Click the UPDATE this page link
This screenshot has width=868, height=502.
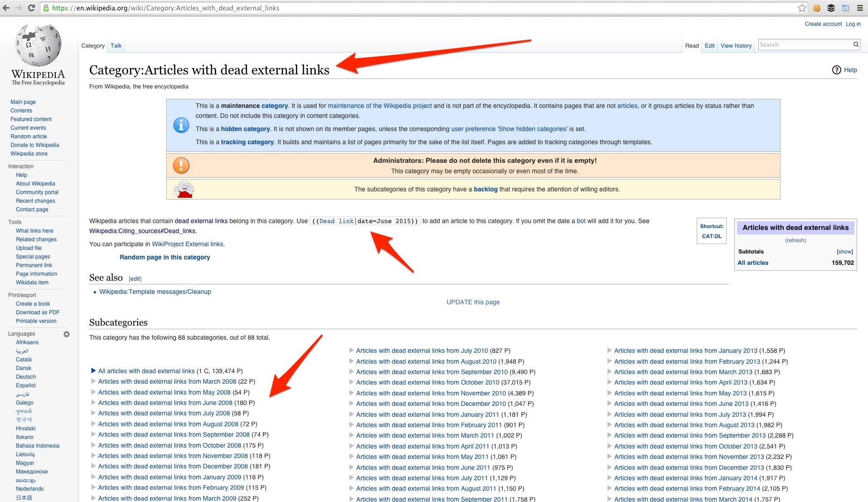click(473, 302)
